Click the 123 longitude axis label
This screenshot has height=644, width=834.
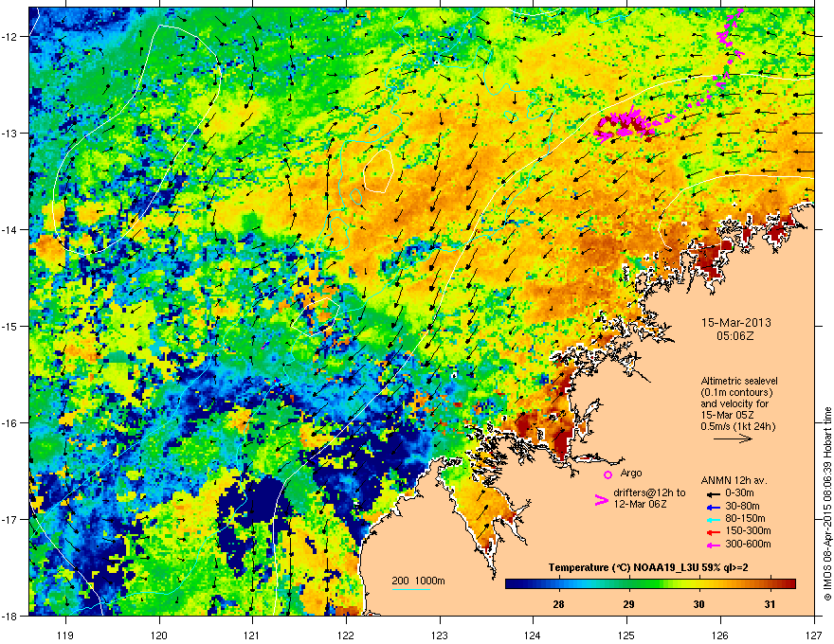coord(440,635)
